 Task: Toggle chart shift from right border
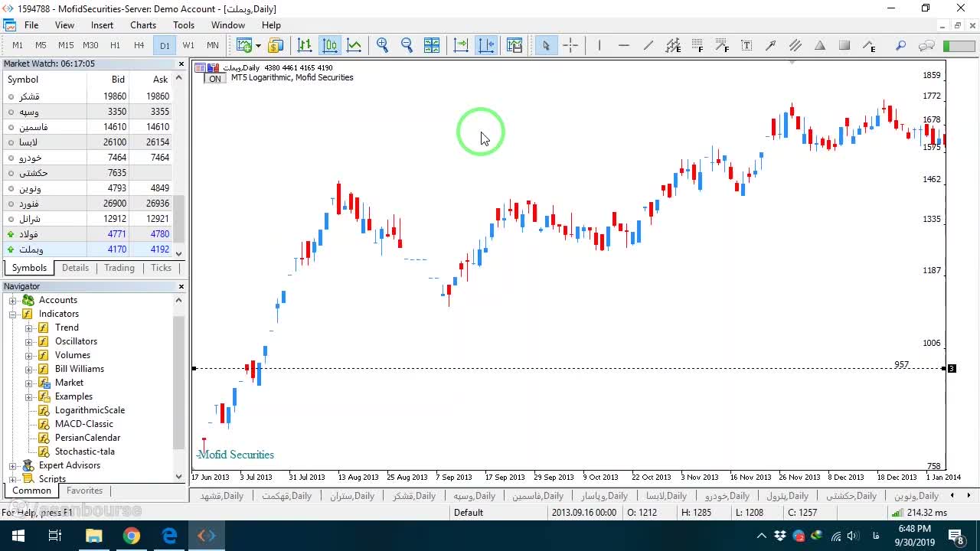[x=486, y=45]
